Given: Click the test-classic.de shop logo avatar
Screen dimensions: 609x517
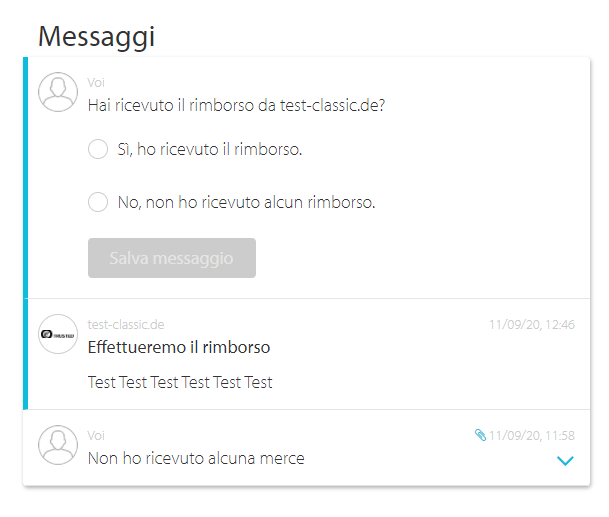Looking at the screenshot, I should 58,334.
